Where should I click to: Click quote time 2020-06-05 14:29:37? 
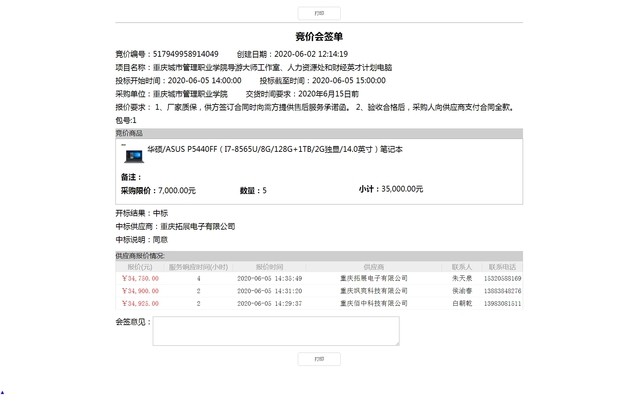269,304
